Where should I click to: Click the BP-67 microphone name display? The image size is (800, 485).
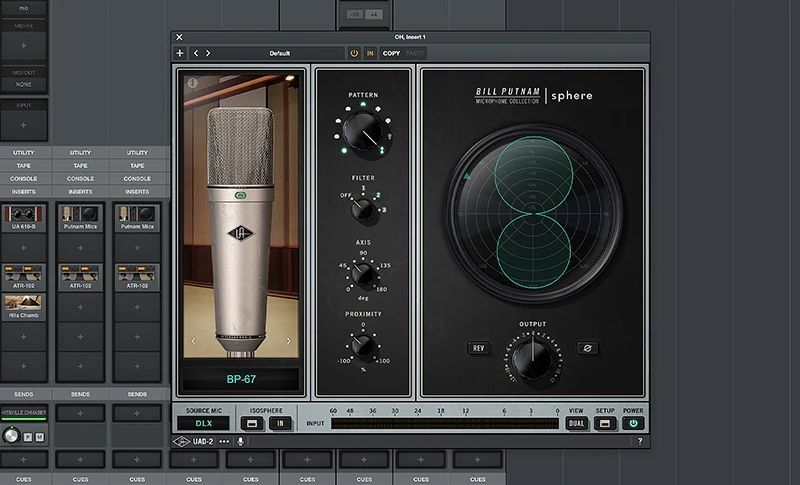click(241, 379)
